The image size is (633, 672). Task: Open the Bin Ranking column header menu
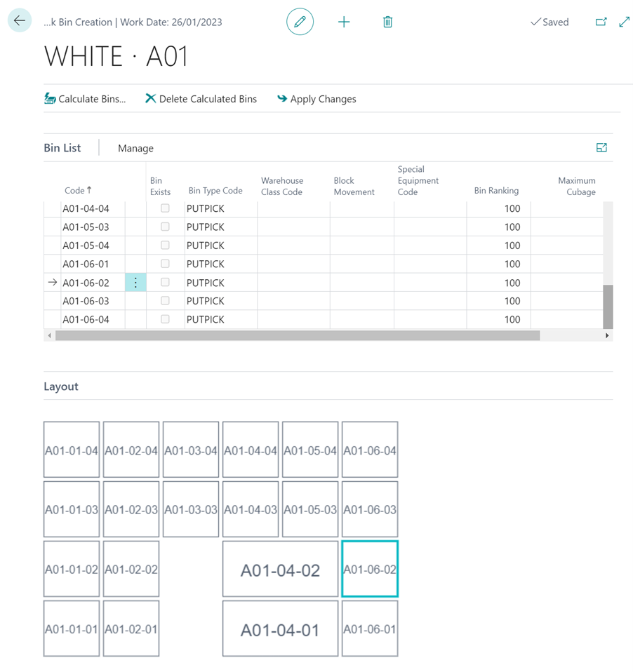point(496,191)
